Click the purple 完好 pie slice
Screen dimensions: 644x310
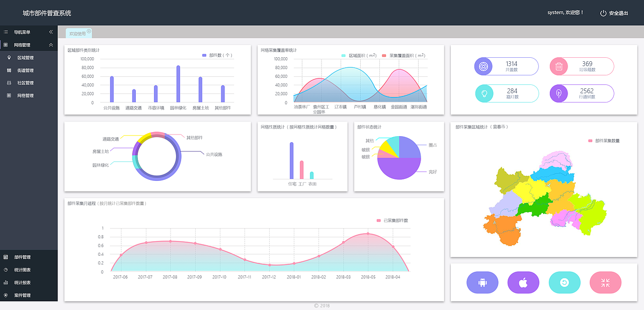399,169
